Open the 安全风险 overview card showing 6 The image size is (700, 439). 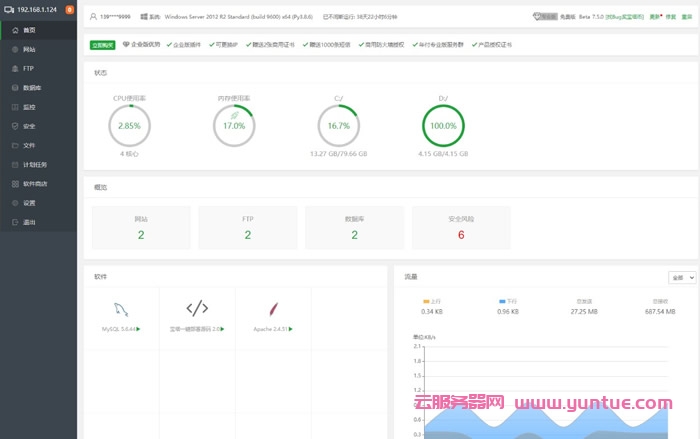tap(461, 228)
